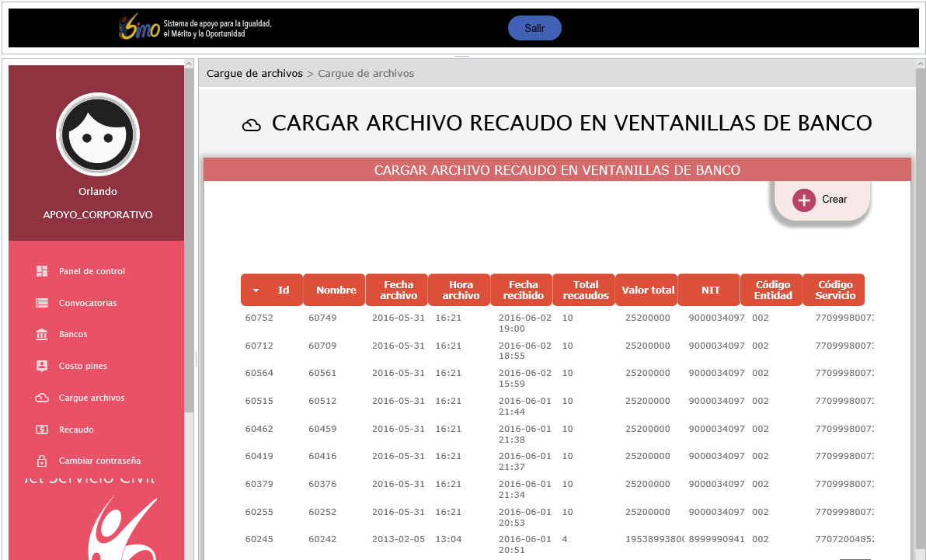Click the Panel de control dashboard icon
Viewport: 926px width, 560px height.
click(42, 271)
